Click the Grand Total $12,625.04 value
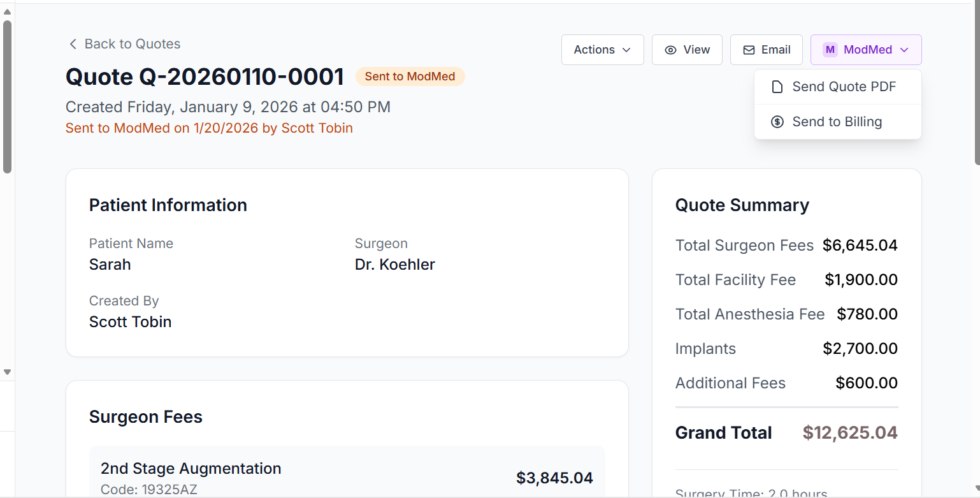 point(850,433)
